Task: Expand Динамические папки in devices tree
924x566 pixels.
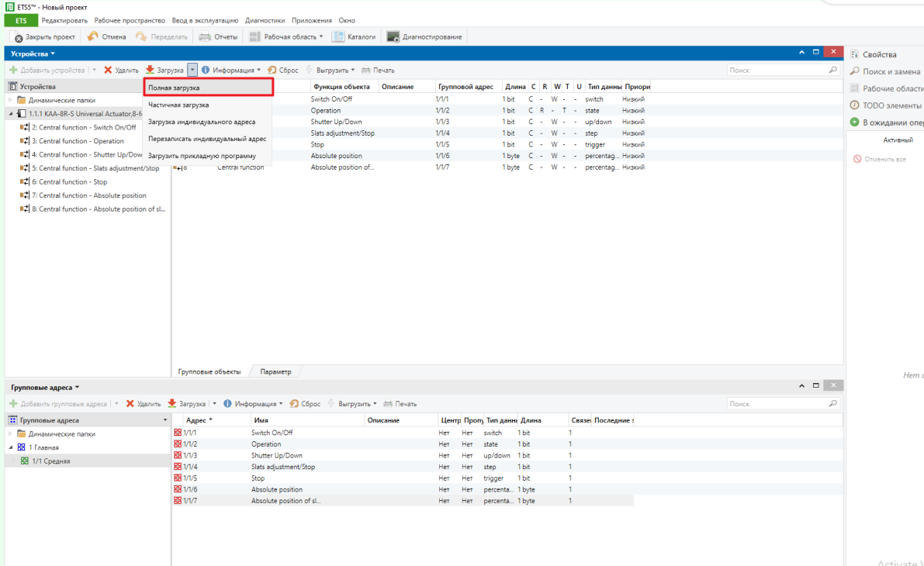Action: coord(10,100)
